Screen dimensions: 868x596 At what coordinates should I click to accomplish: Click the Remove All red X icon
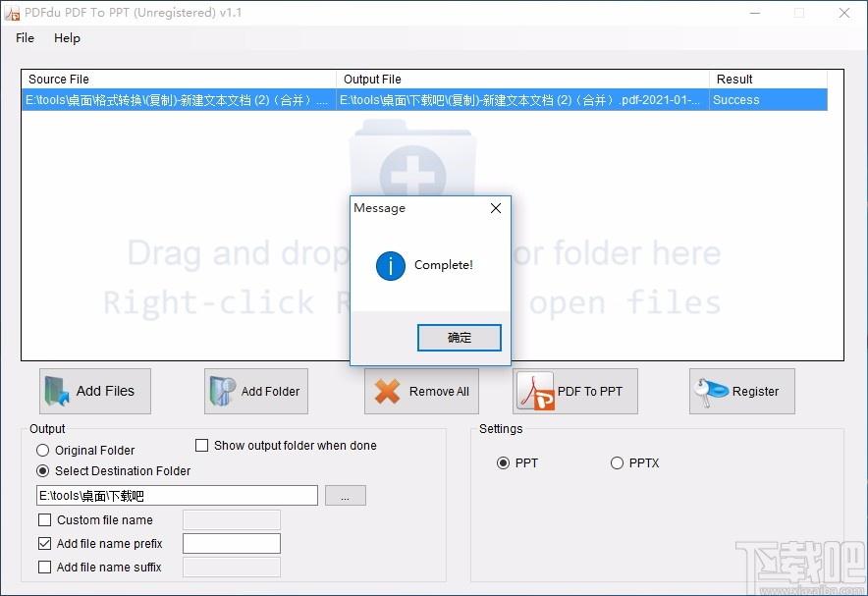click(x=388, y=391)
